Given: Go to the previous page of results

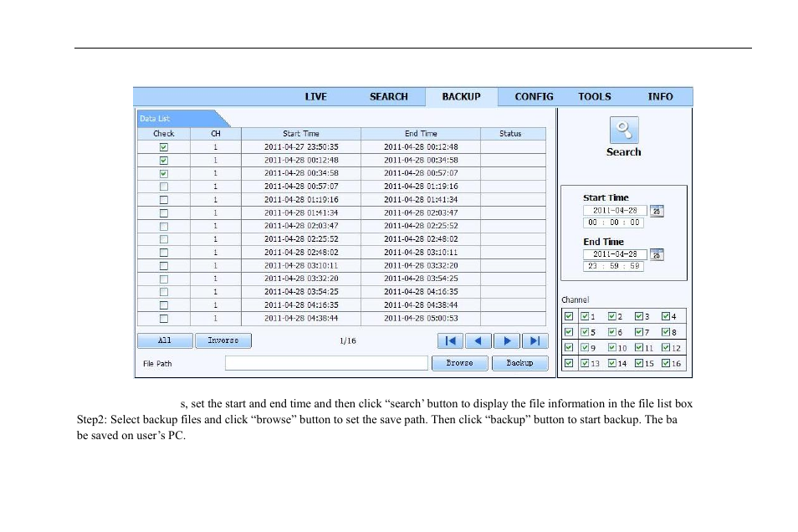Looking at the screenshot, I should click(x=478, y=340).
